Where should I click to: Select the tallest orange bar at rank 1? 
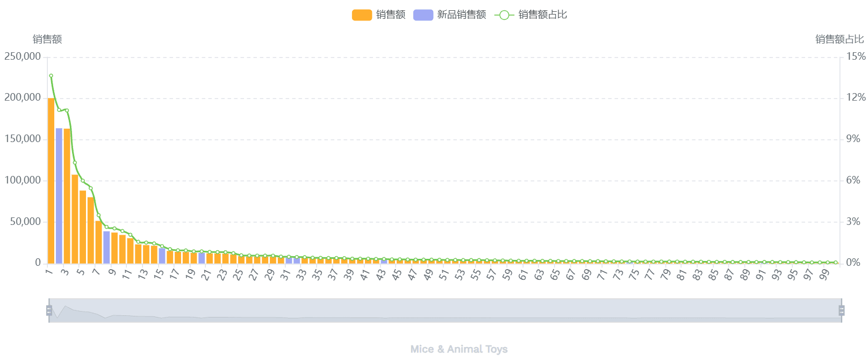tap(51, 180)
